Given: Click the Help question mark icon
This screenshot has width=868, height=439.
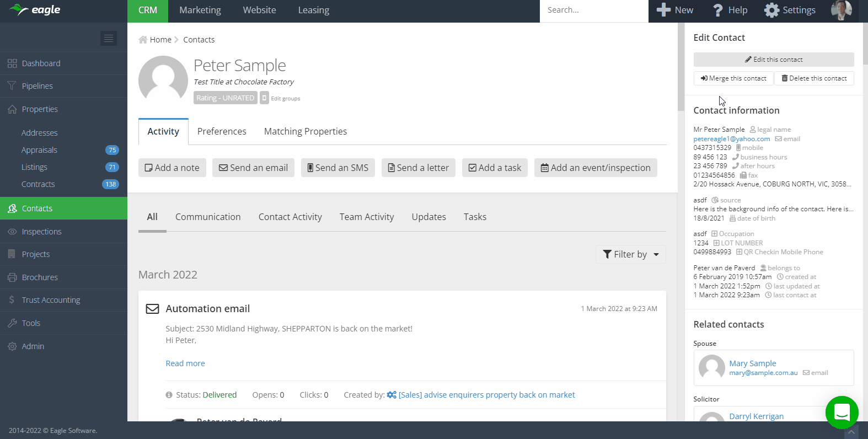Looking at the screenshot, I should pos(717,10).
